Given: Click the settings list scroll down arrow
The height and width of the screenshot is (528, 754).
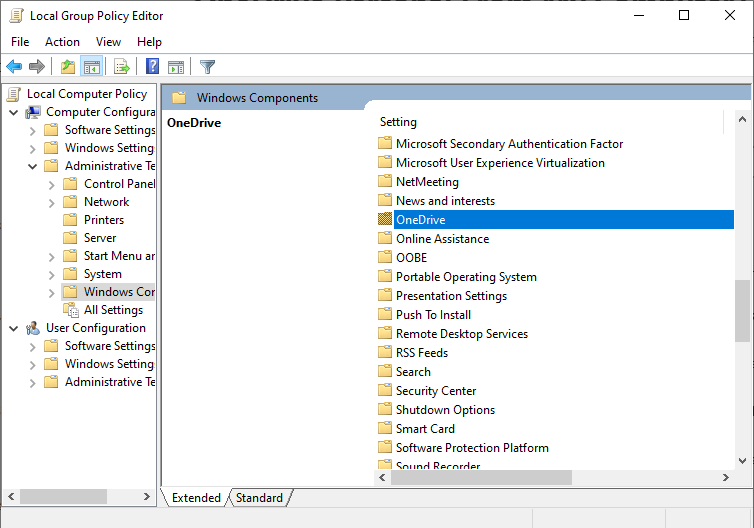Looking at the screenshot, I should point(742,461).
